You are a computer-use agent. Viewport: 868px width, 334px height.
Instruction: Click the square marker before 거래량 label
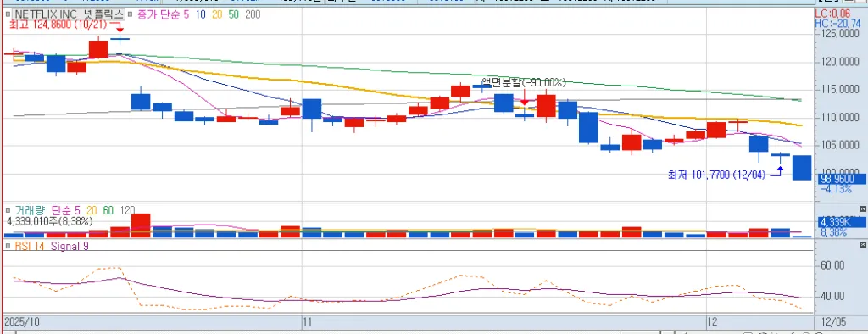point(8,210)
